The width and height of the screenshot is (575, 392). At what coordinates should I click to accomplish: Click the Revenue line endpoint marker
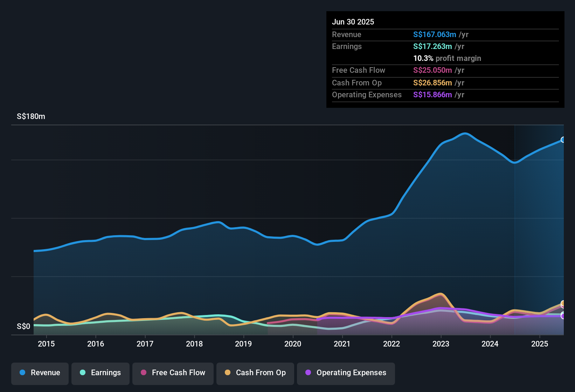(563, 140)
